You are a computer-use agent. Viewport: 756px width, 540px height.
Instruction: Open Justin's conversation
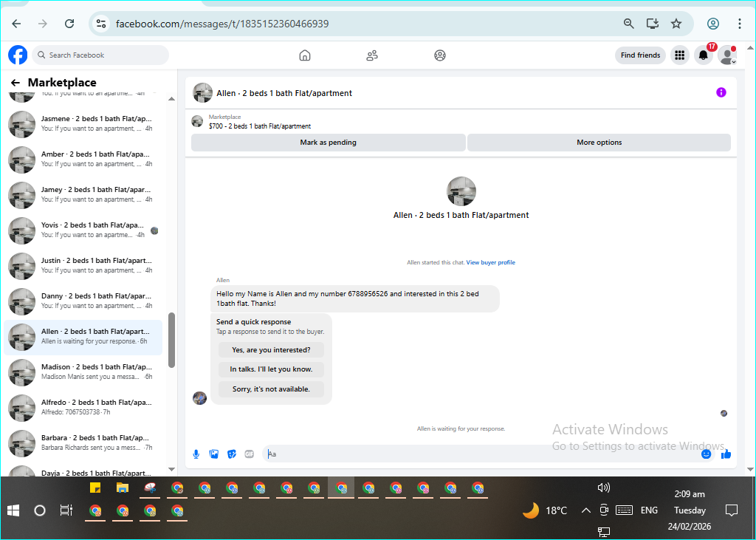pos(83,265)
